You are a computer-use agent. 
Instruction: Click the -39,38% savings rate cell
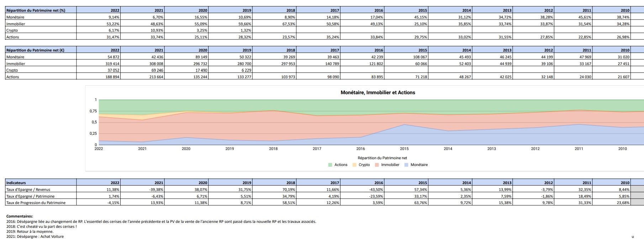tap(142, 189)
